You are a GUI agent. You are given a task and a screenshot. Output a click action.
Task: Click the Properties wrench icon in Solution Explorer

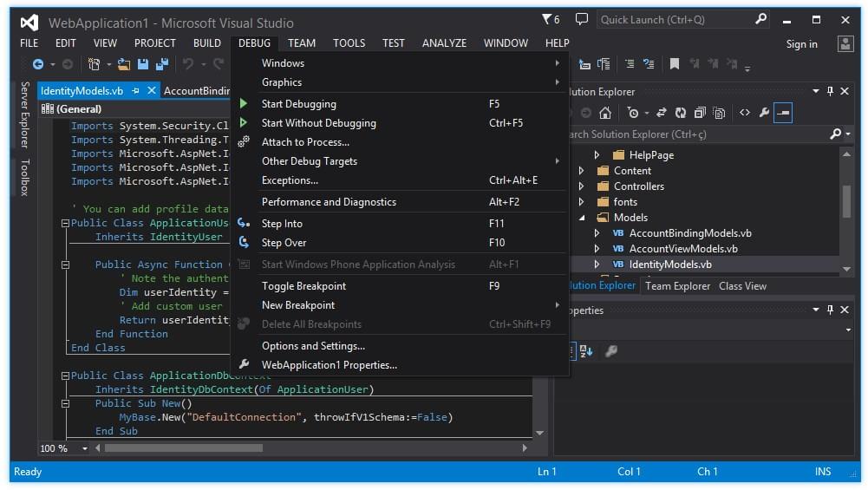point(764,113)
